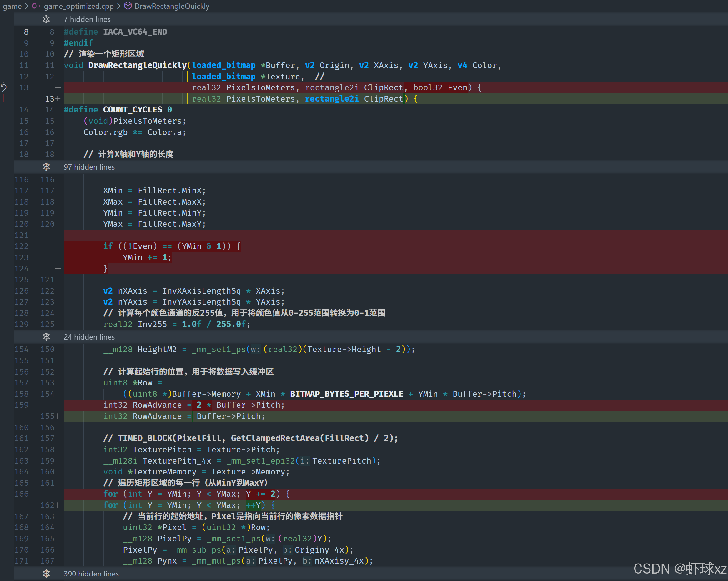Image resolution: width=728 pixels, height=581 pixels.
Task: Click the BITMAP_BYTES_PER_PIEXLE macro in code
Action: pos(346,394)
